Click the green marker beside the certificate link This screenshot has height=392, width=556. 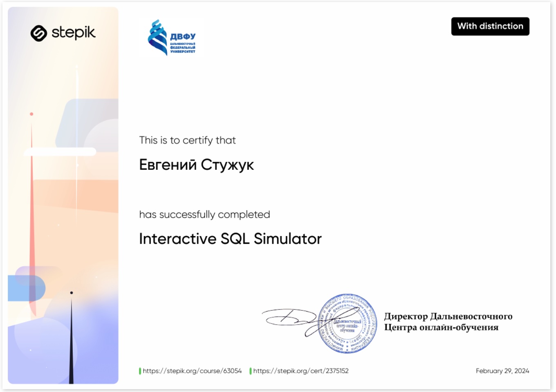coord(251,371)
